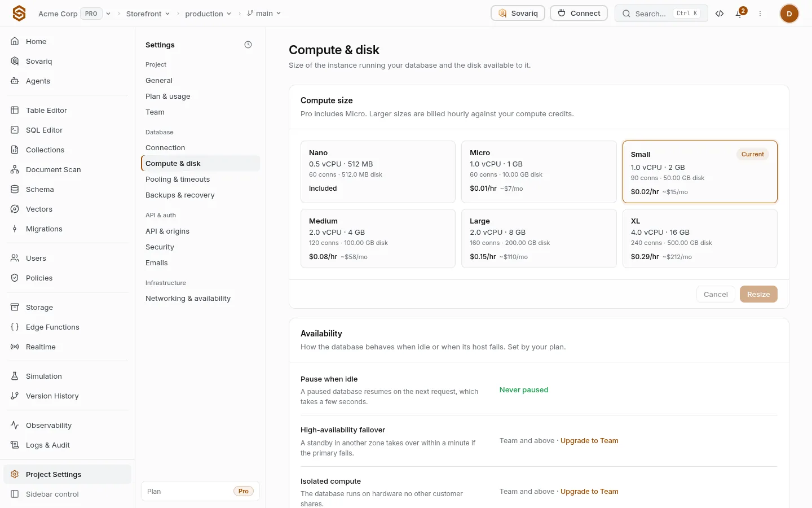Open the three-dot more options menu

pyautogui.click(x=760, y=14)
